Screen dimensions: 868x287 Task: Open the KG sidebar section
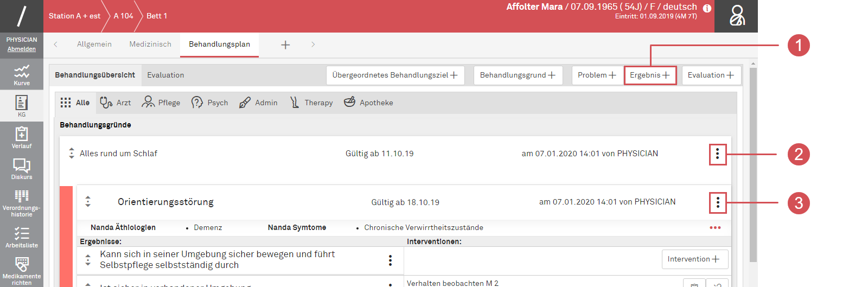[x=22, y=106]
